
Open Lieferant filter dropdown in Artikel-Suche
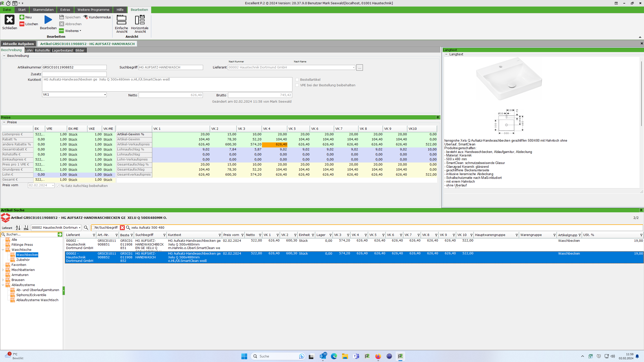pos(80,227)
